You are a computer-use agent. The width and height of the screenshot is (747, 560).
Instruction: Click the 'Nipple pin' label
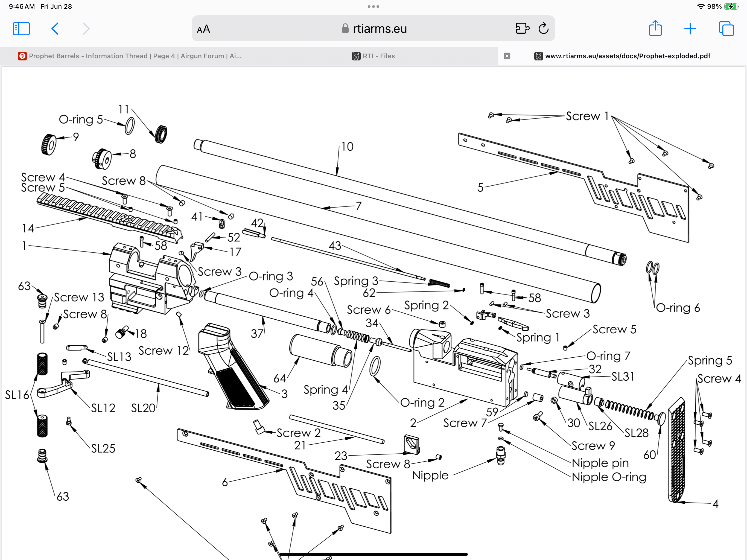600,463
